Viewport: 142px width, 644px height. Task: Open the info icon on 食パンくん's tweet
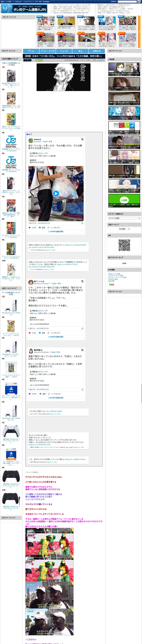[83, 329]
